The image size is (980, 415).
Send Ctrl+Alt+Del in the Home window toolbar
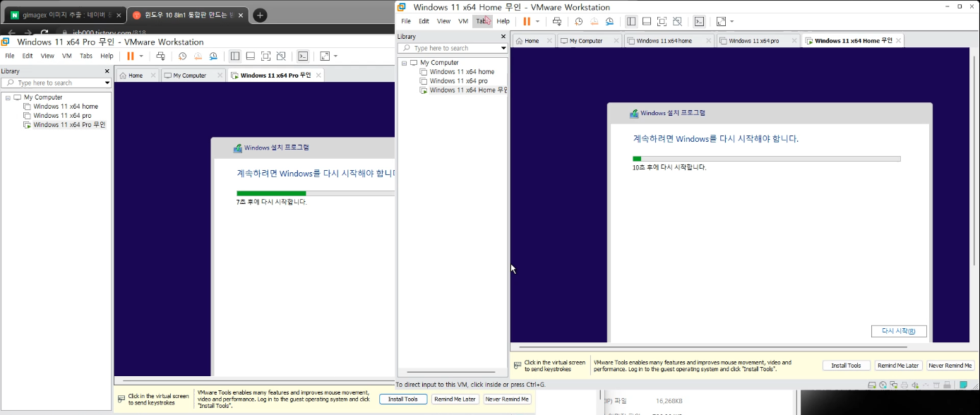(x=557, y=21)
